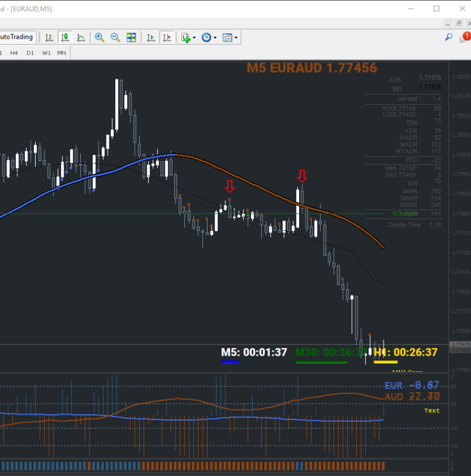Click the LOD1.77420 label
Image resolution: width=471 pixels, height=476 pixels.
pos(400,114)
